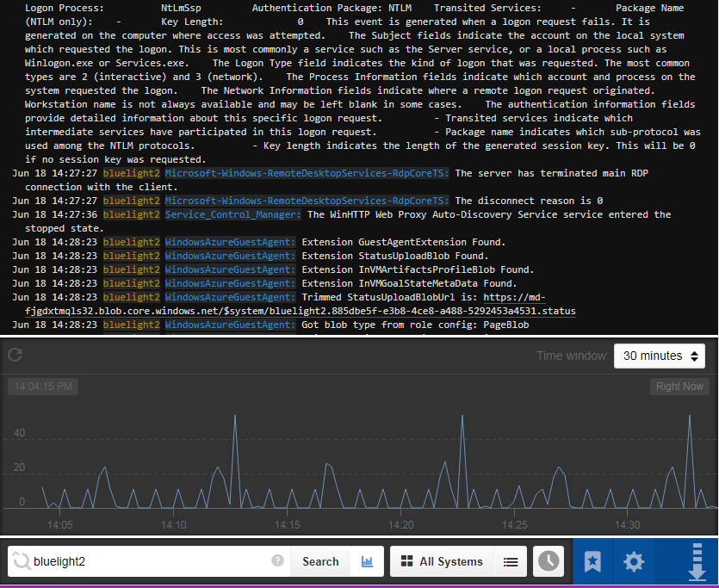Click the Right Now button
The image size is (719, 588).
(679, 387)
